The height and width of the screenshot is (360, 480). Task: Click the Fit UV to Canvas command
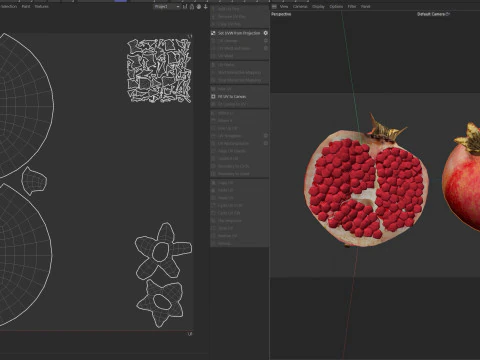(x=232, y=96)
